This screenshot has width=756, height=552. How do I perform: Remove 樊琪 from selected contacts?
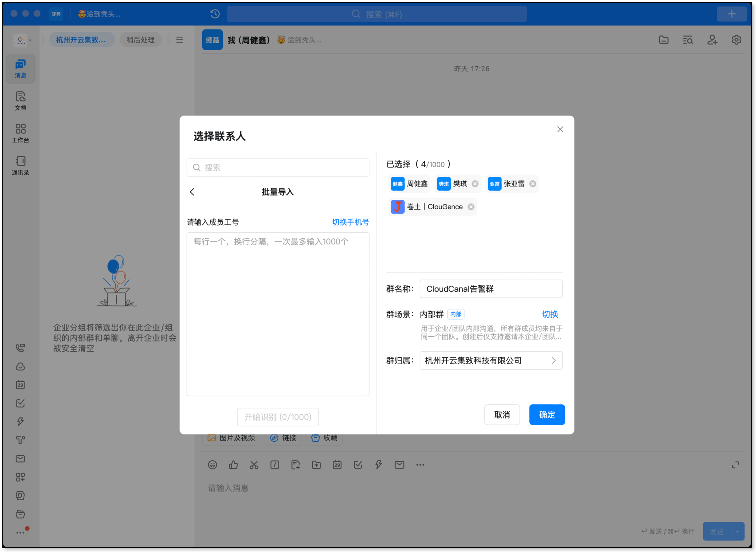pos(475,184)
